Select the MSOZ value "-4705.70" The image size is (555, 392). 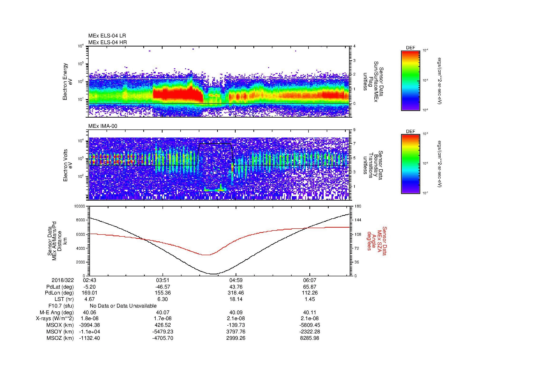pyautogui.click(x=163, y=338)
